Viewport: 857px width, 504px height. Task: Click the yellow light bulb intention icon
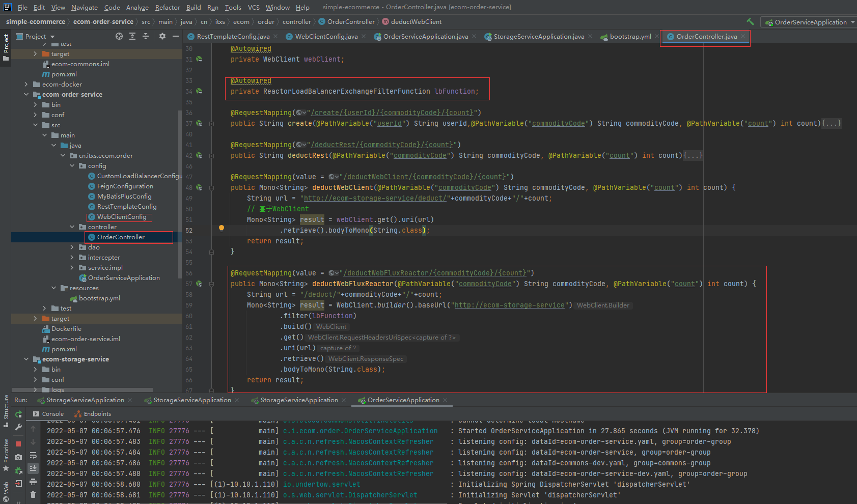coord(222,229)
